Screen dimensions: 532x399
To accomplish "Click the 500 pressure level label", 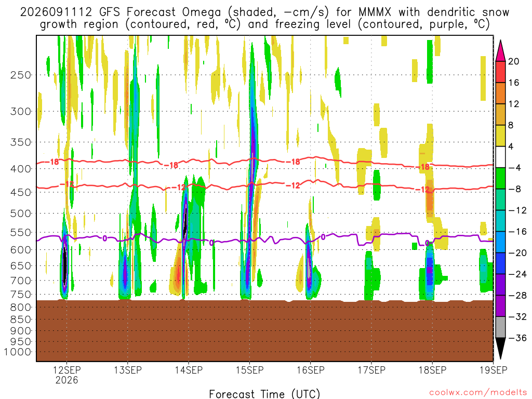I will [x=21, y=214].
